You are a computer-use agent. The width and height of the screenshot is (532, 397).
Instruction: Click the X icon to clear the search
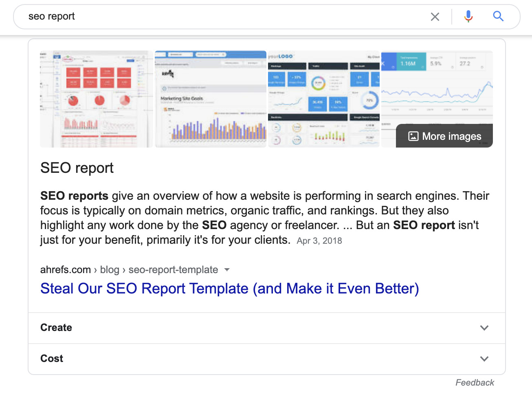pos(435,17)
